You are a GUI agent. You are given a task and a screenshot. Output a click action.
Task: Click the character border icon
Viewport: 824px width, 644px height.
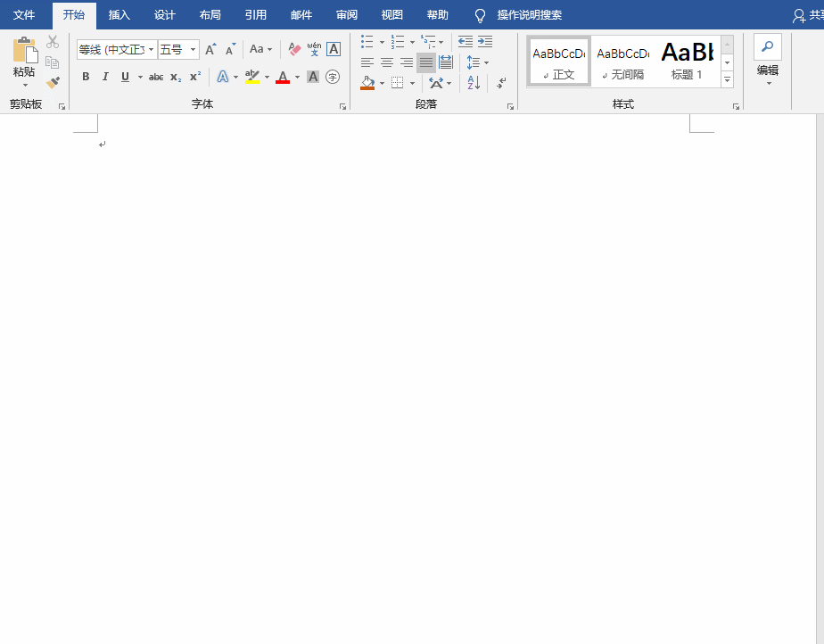coord(334,49)
